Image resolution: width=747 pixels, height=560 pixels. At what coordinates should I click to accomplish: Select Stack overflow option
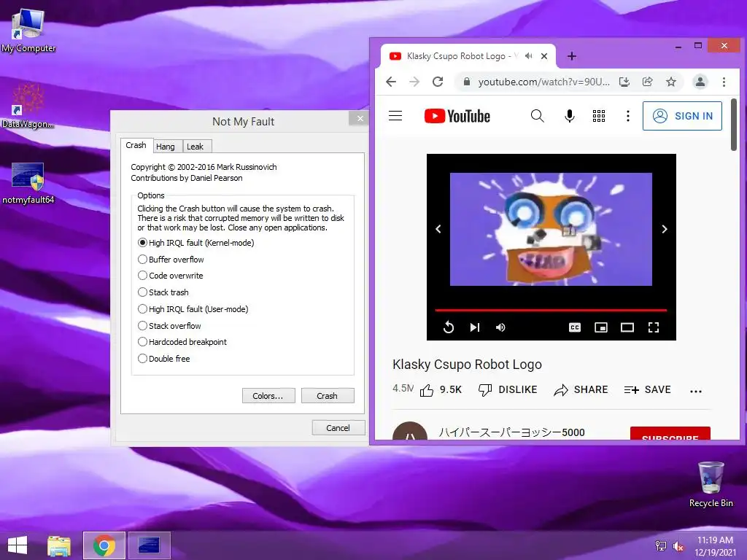pos(169,326)
